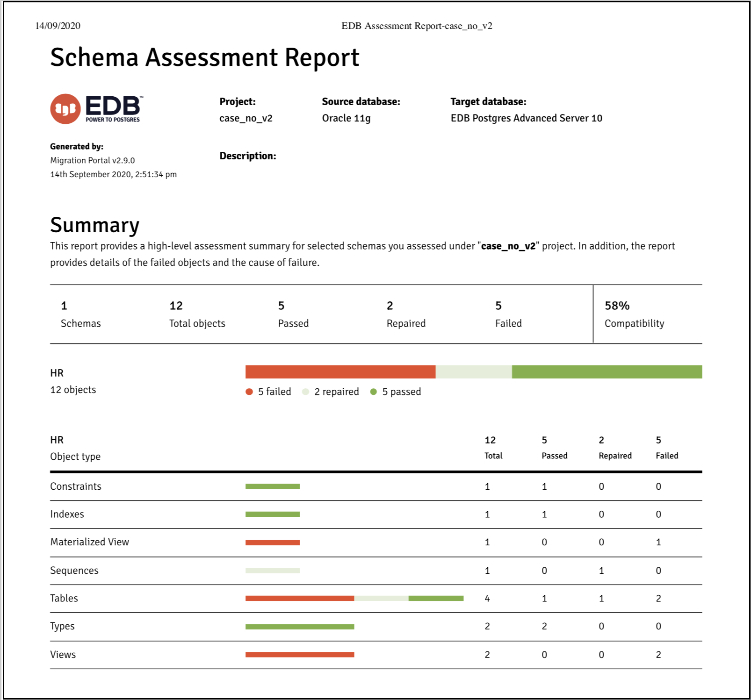
Task: Click Migration Portal v2.9.0 text
Action: click(x=93, y=160)
